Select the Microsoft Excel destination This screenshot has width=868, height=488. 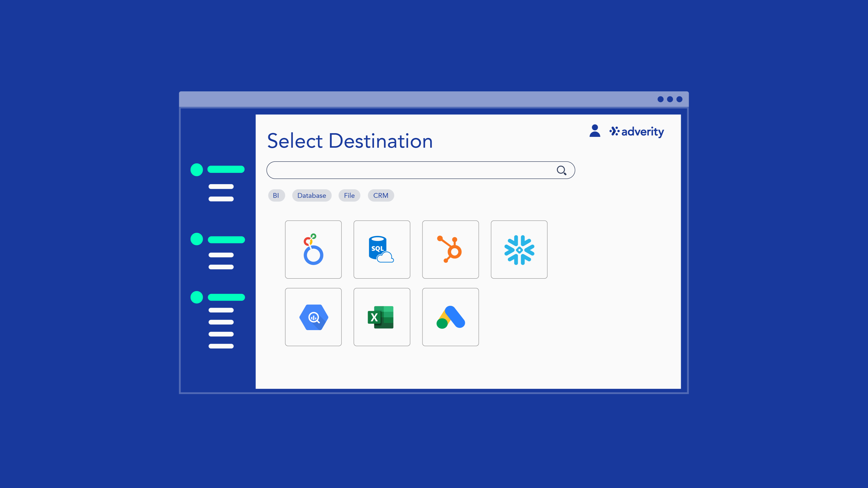pyautogui.click(x=382, y=317)
